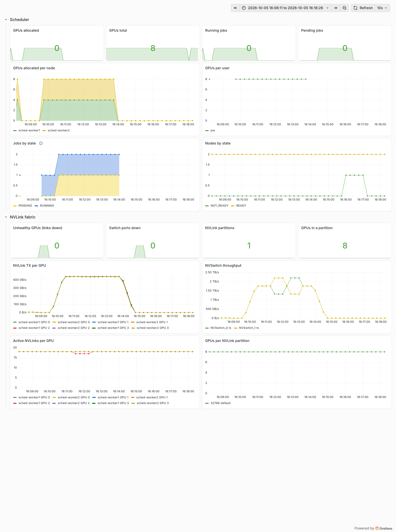Click the NVLink partitions panel title

click(220, 228)
